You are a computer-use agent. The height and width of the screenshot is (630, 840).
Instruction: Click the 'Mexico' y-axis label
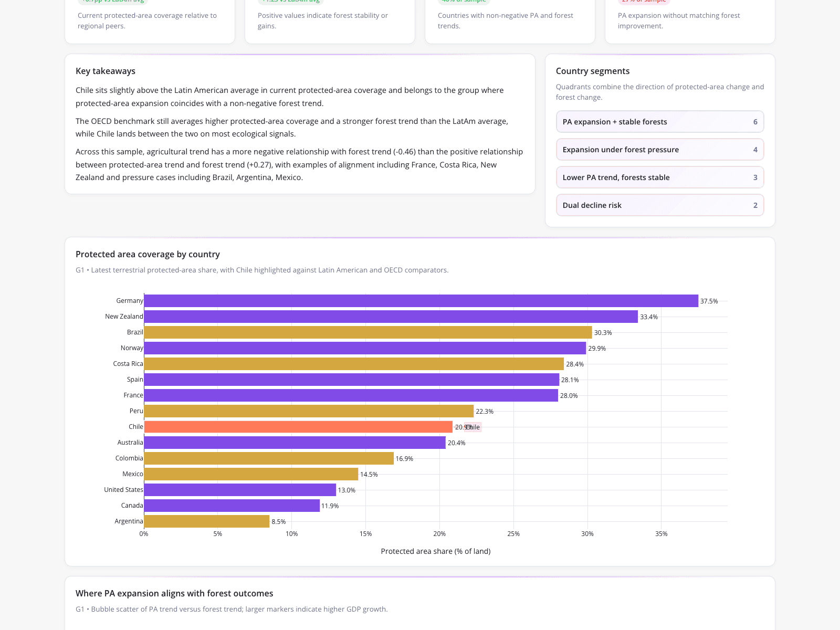pyautogui.click(x=133, y=474)
